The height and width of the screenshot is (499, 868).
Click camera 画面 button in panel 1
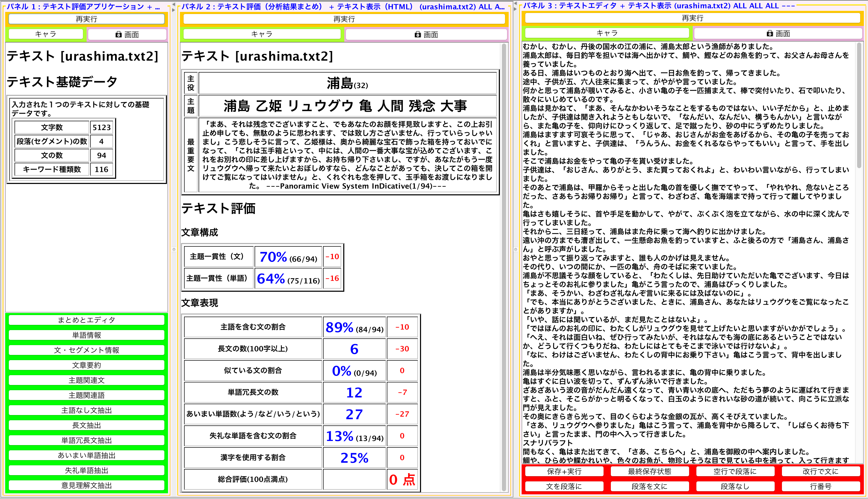tap(127, 34)
